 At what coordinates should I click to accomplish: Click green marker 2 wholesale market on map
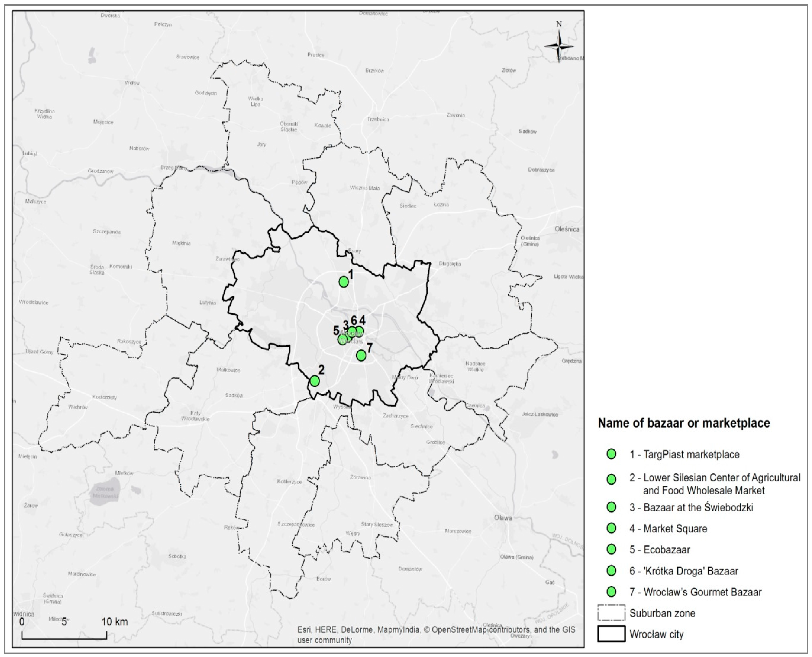(314, 381)
